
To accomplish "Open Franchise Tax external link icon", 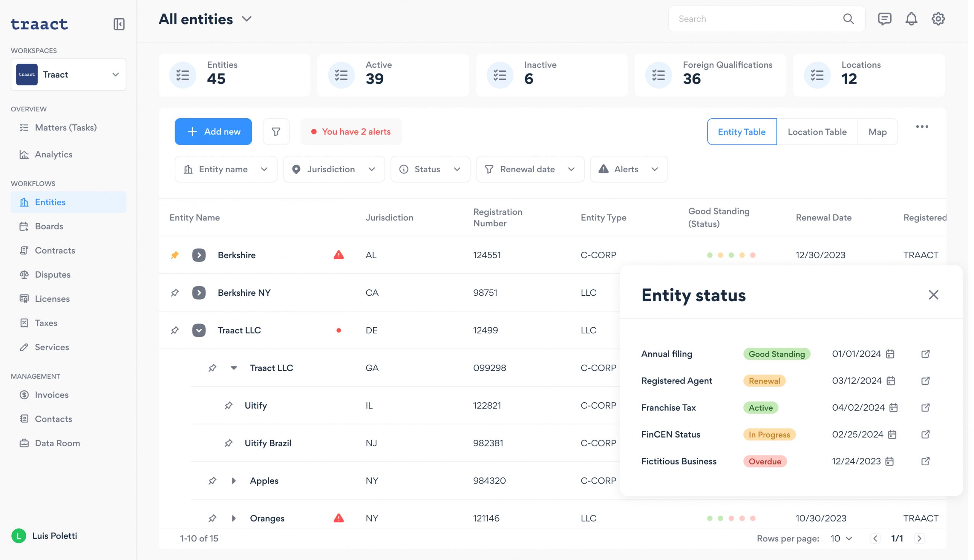I will (925, 408).
